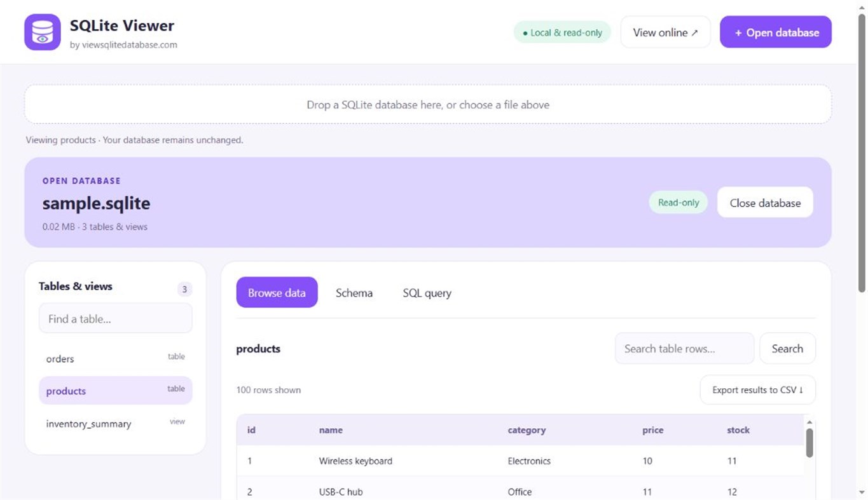Screen dimensions: 868x500
Task: Click the Read-only badge in database panel
Action: point(678,203)
